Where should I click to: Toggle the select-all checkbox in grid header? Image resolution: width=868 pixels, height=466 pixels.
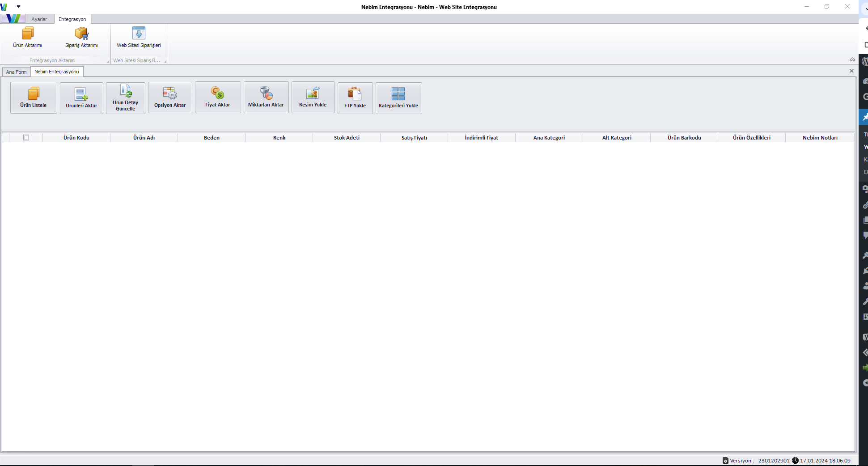point(26,138)
